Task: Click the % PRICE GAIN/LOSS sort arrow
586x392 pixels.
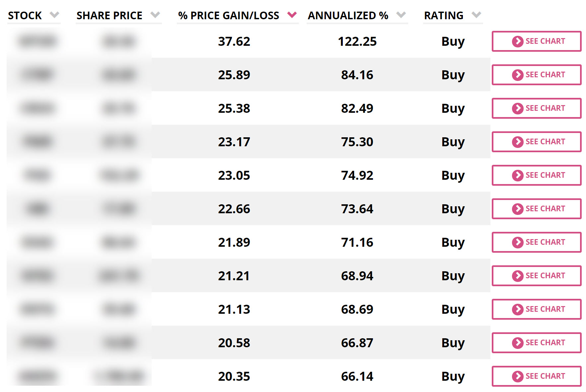Action: [292, 15]
